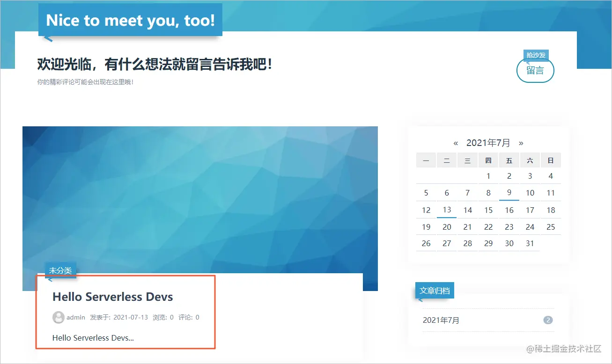Click the 欢迎光临 welcome heading
This screenshot has width=612, height=364.
(155, 65)
